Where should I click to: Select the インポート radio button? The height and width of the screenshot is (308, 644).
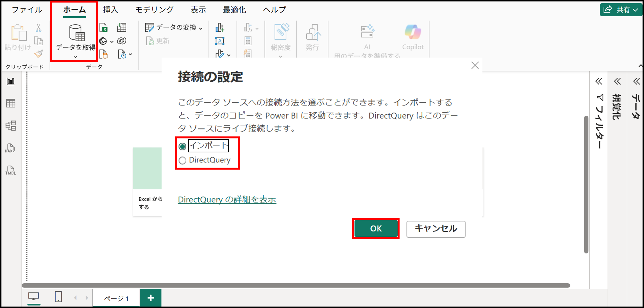click(x=182, y=146)
